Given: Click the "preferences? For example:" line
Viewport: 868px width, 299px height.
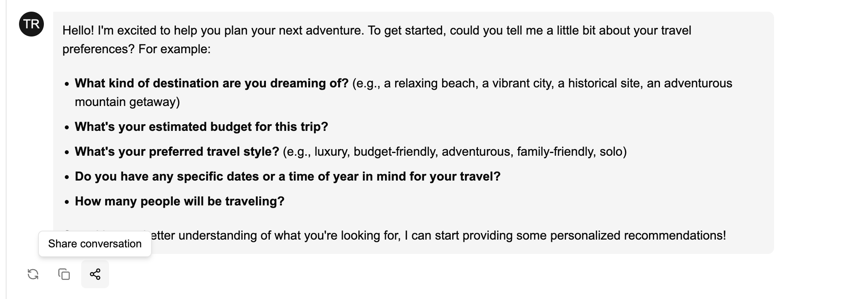Looking at the screenshot, I should pyautogui.click(x=136, y=49).
